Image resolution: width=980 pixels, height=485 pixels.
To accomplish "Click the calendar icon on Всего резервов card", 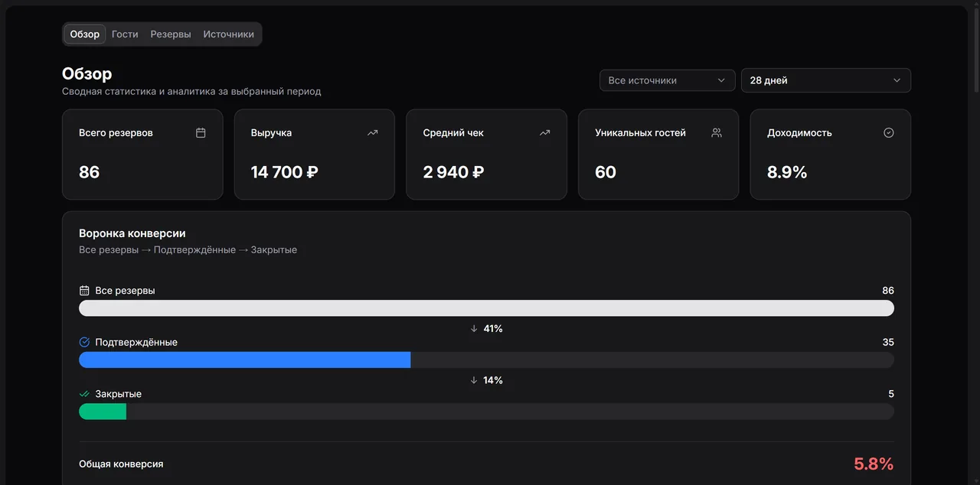I will pos(201,132).
